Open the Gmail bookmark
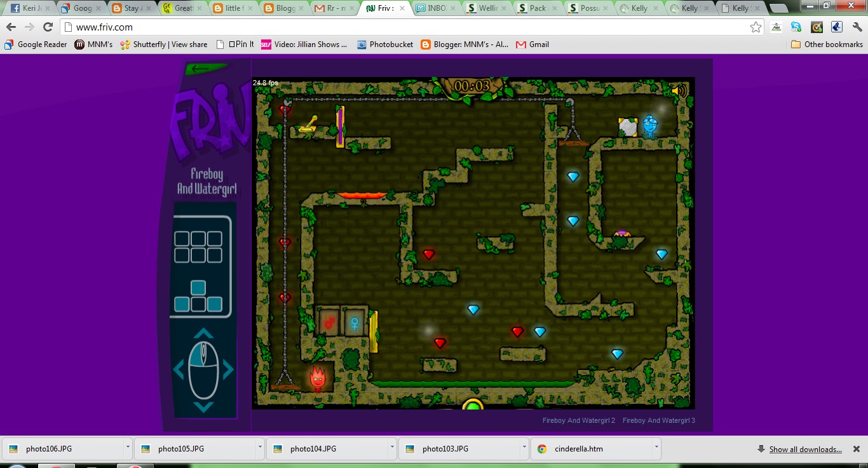868x468 pixels. coord(532,45)
